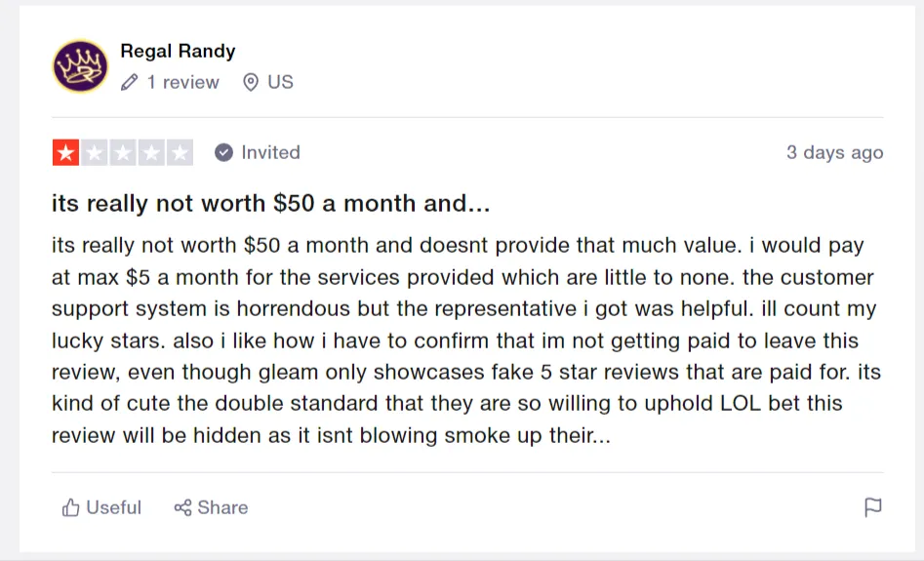Click the second grey rating star

click(95, 153)
